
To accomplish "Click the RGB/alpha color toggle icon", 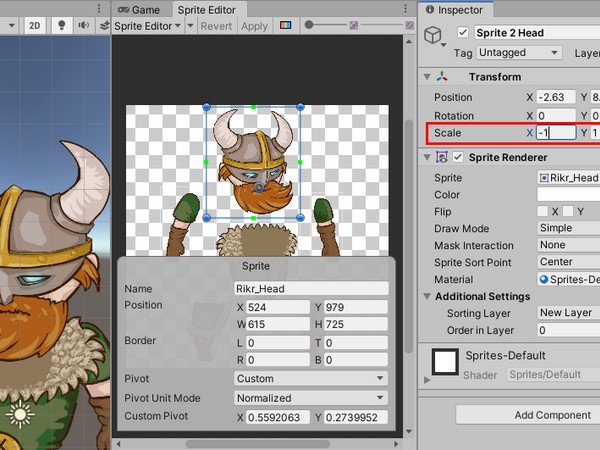I will click(x=286, y=26).
